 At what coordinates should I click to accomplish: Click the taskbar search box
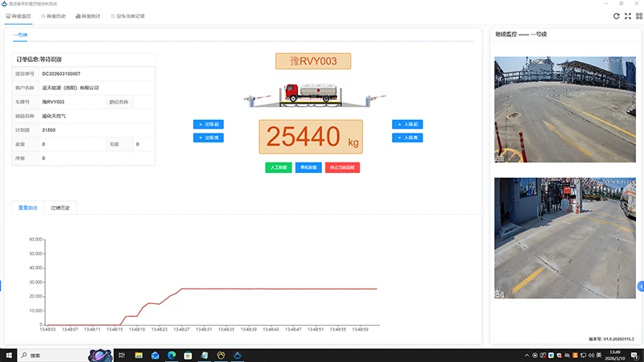click(x=53, y=356)
